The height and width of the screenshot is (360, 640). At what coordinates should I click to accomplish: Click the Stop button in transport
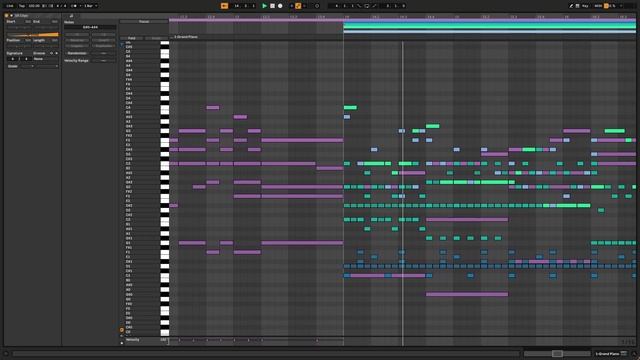pos(272,6)
